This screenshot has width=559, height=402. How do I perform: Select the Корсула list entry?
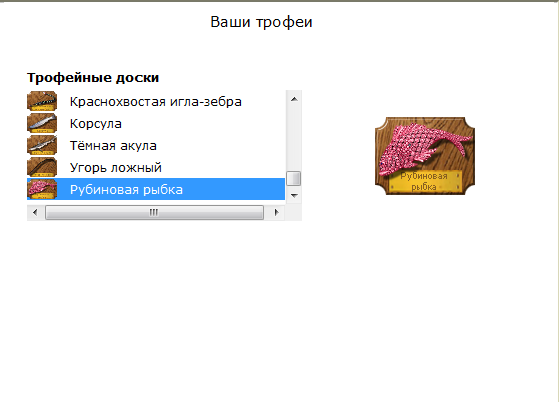tap(156, 123)
